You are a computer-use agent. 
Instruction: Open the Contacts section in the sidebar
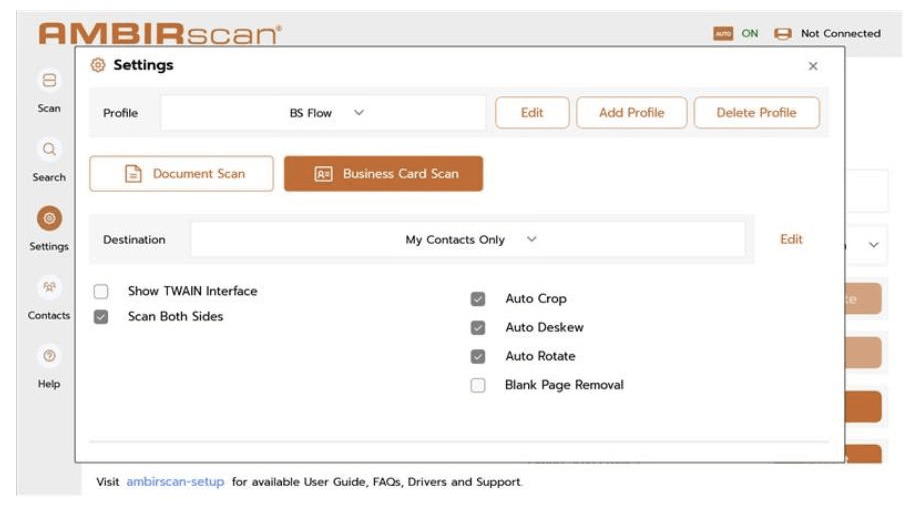(x=49, y=298)
